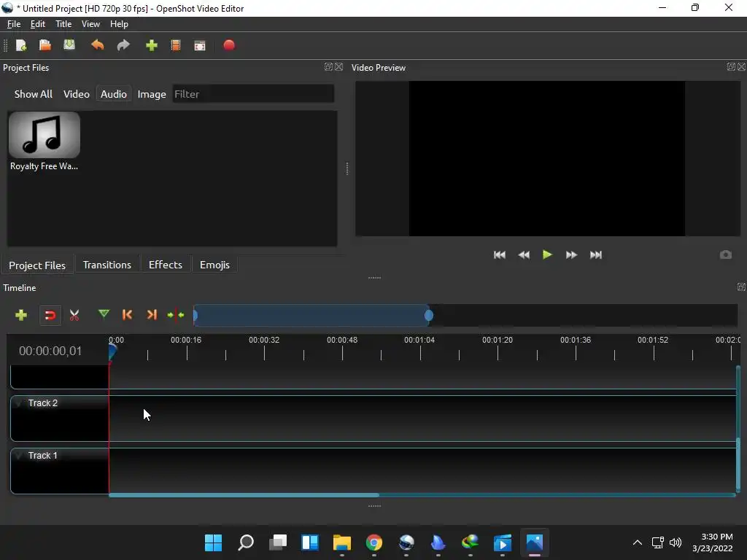Toggle the Razor scissors tool
This screenshot has height=560, width=747.
coord(74,315)
